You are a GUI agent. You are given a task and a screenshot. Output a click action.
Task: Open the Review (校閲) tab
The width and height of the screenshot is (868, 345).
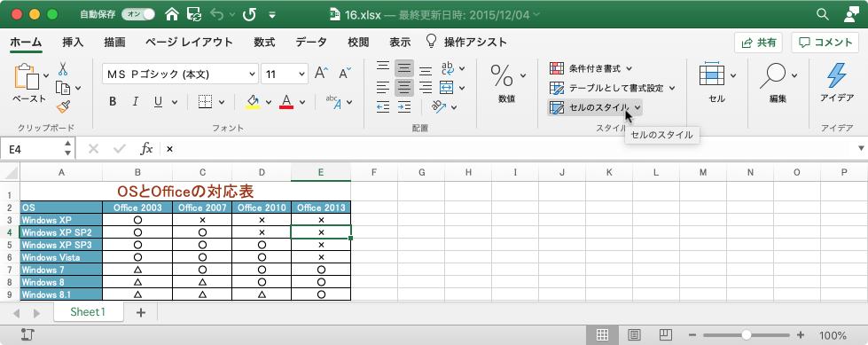point(358,42)
